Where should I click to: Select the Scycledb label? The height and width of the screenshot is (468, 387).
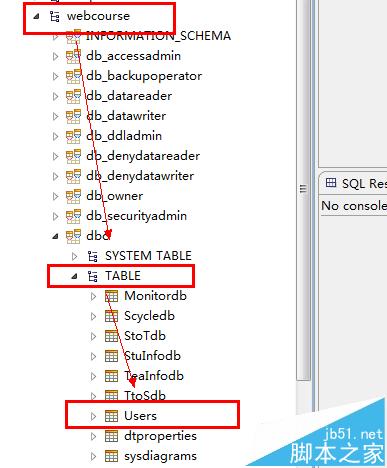149,316
